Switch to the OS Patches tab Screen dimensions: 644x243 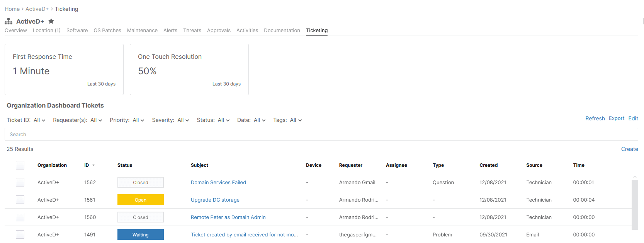(x=107, y=31)
